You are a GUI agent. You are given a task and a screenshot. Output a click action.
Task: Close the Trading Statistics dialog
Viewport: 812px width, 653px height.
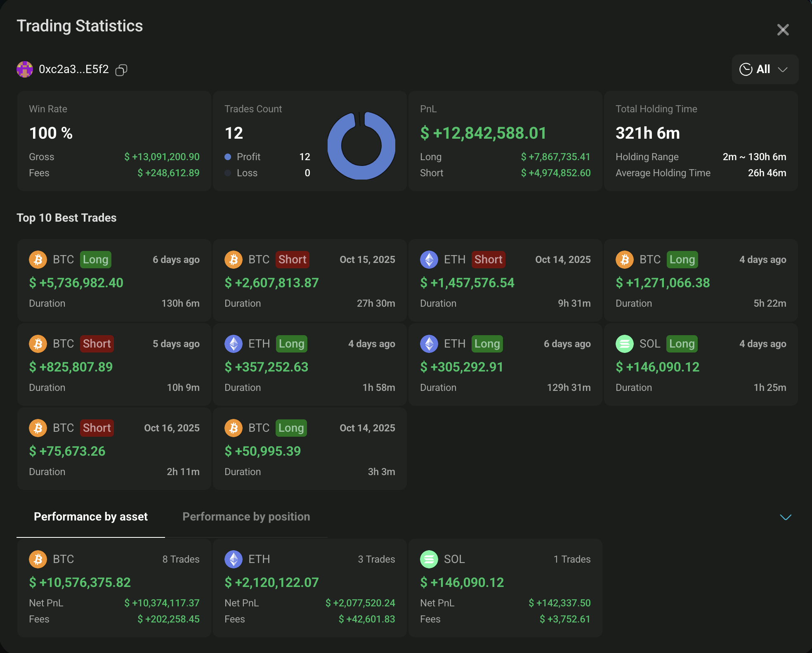[x=783, y=30]
